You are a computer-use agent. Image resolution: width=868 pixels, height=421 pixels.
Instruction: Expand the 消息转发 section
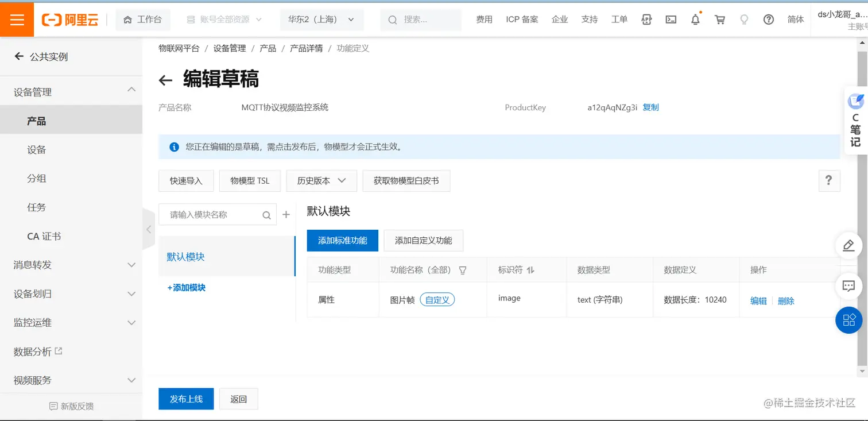71,265
